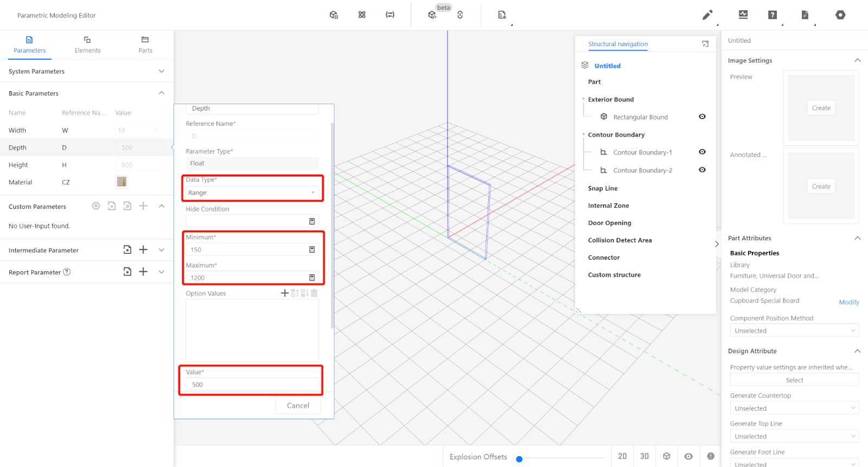Image resolution: width=868 pixels, height=467 pixels.
Task: Toggle visibility of Contour Boundary-1
Action: 702,152
